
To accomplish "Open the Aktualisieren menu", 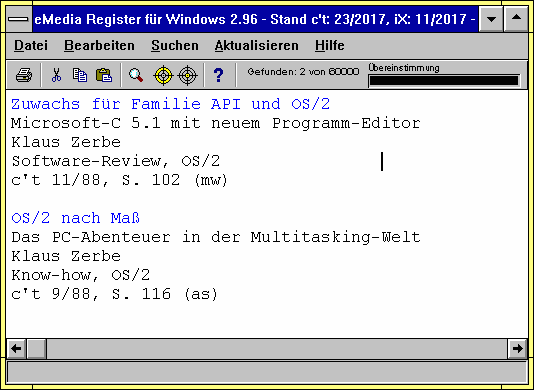I will (256, 46).
